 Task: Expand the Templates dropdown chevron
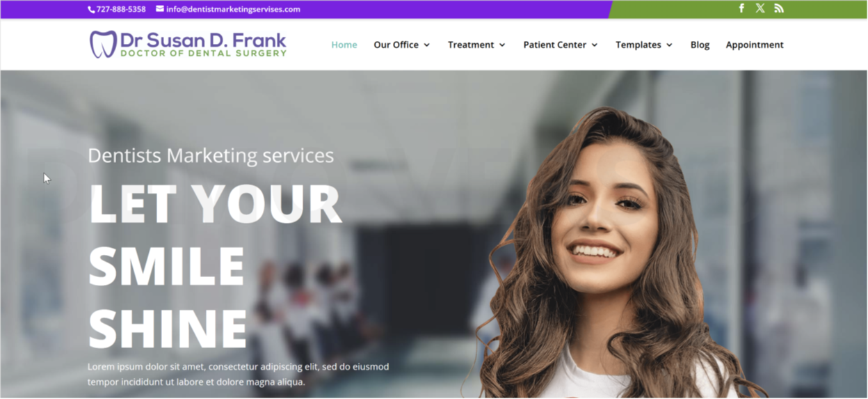coord(670,45)
